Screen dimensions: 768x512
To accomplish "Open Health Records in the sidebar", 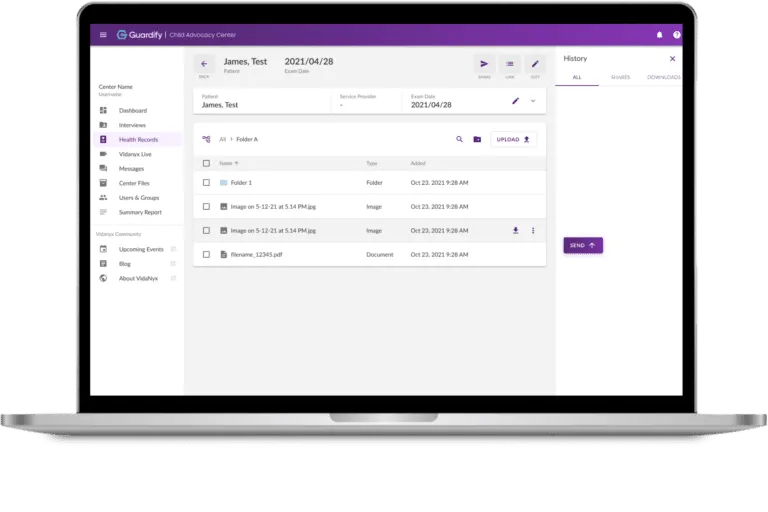I will tap(138, 140).
